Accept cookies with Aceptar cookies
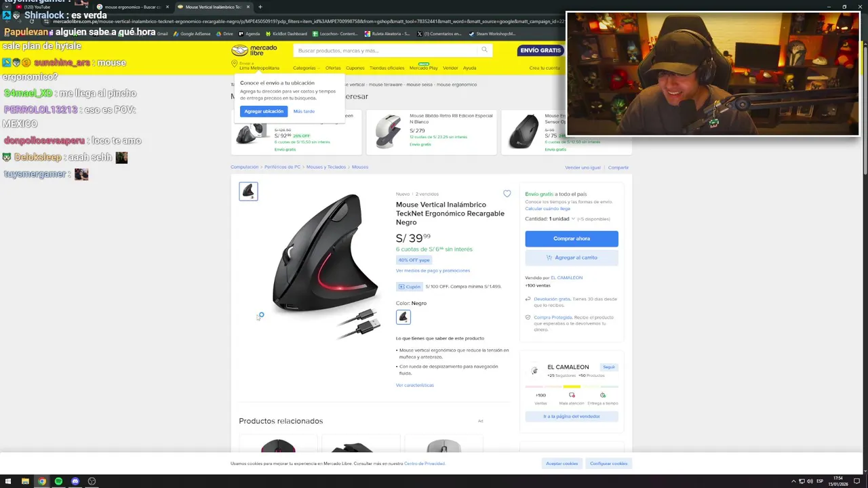868x488 pixels. [x=562, y=464]
